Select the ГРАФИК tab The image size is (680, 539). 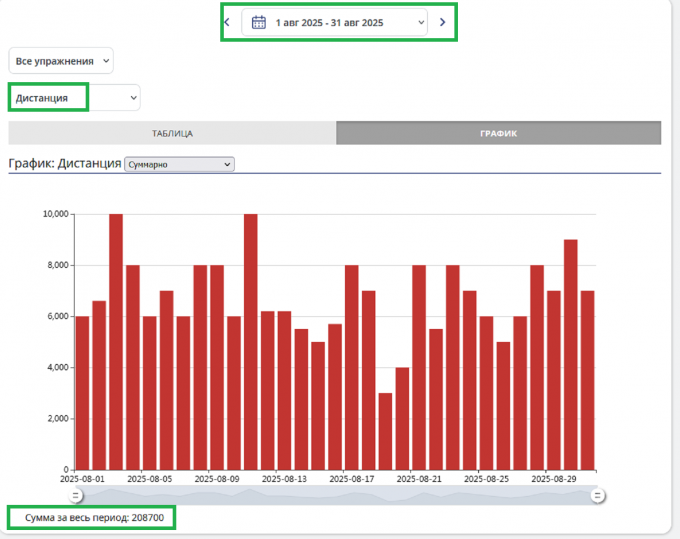[498, 133]
